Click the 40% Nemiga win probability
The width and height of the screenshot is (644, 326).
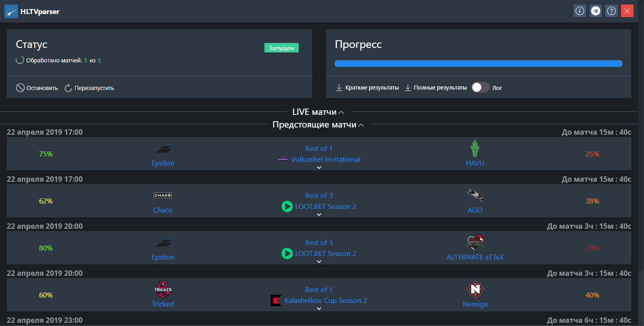pyautogui.click(x=592, y=295)
